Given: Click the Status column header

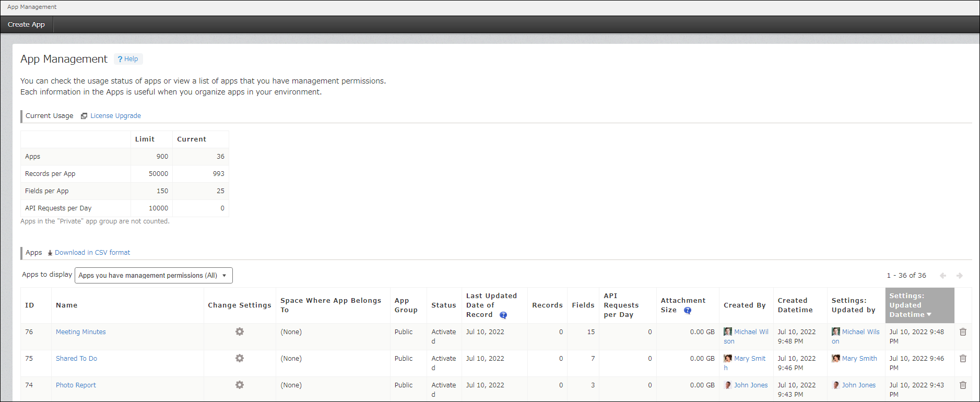Looking at the screenshot, I should coord(444,305).
